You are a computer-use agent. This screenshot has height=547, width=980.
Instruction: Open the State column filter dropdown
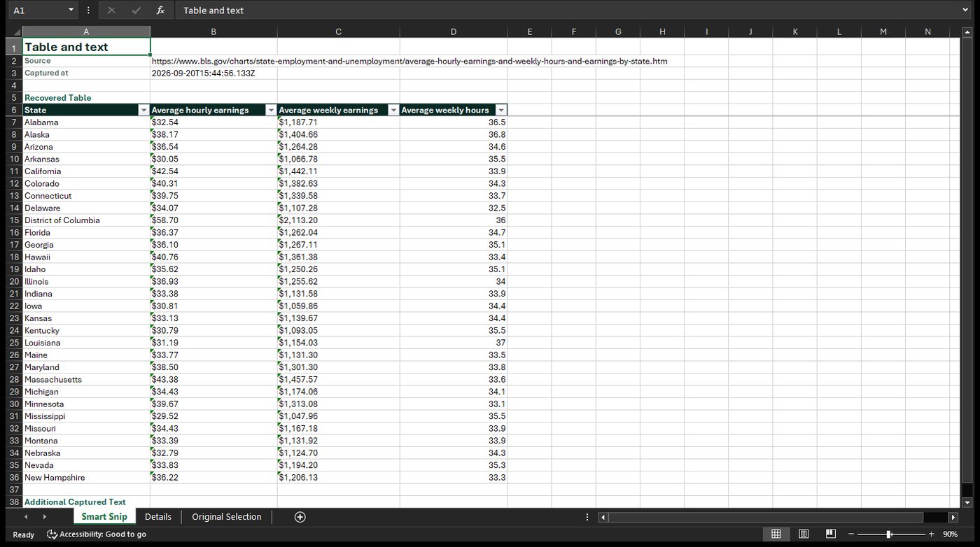pyautogui.click(x=143, y=110)
